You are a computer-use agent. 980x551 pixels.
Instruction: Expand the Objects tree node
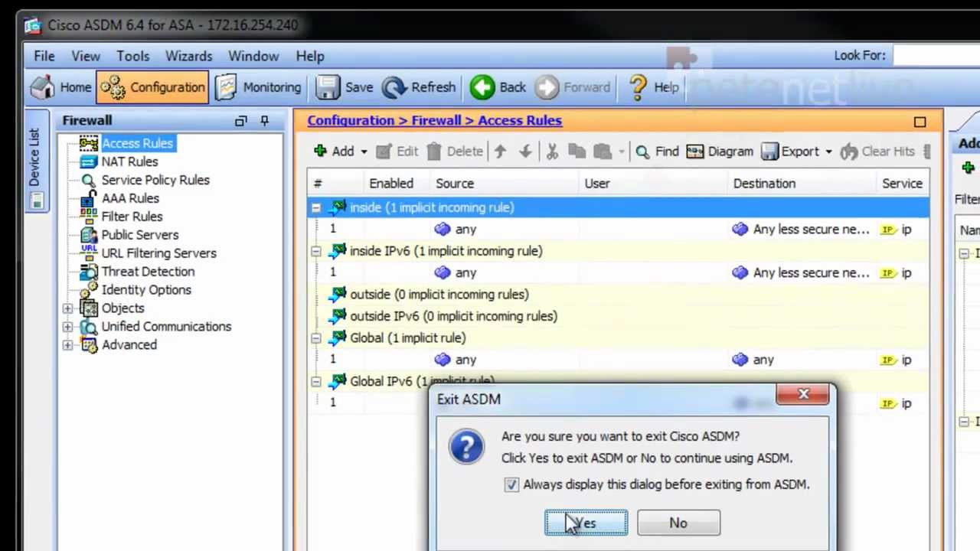(x=67, y=308)
